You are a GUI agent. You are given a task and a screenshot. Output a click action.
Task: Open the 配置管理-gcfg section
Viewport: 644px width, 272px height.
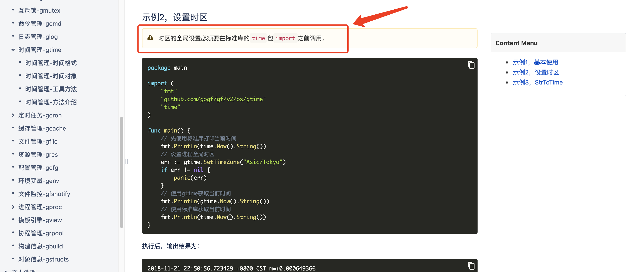pos(38,168)
